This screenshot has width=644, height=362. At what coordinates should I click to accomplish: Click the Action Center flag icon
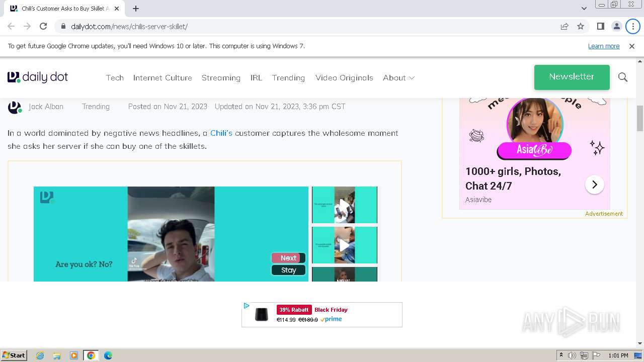click(596, 355)
